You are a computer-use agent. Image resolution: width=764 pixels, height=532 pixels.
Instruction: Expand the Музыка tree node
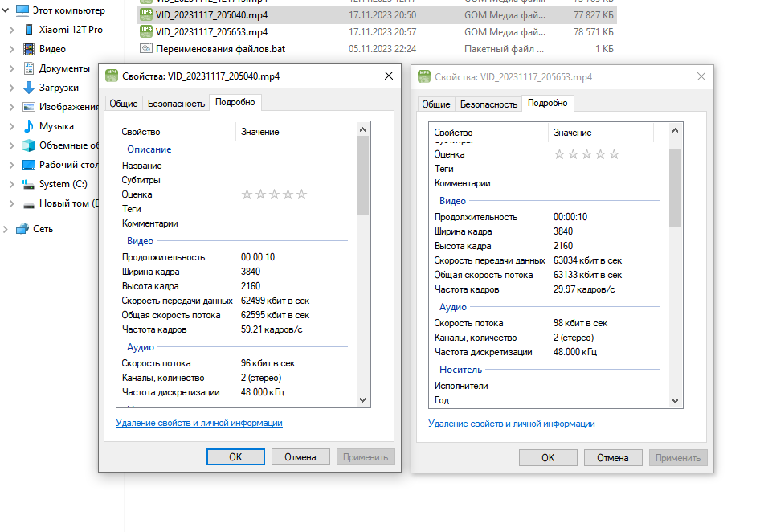click(12, 126)
